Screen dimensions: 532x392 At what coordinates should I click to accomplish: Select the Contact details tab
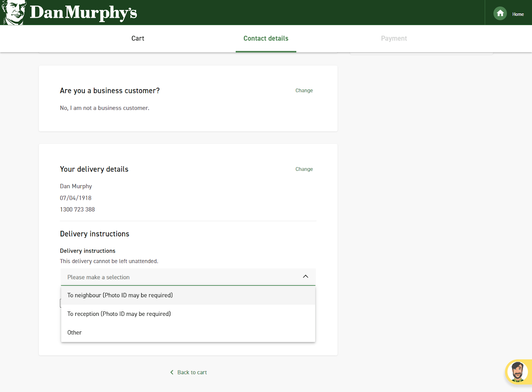click(266, 39)
